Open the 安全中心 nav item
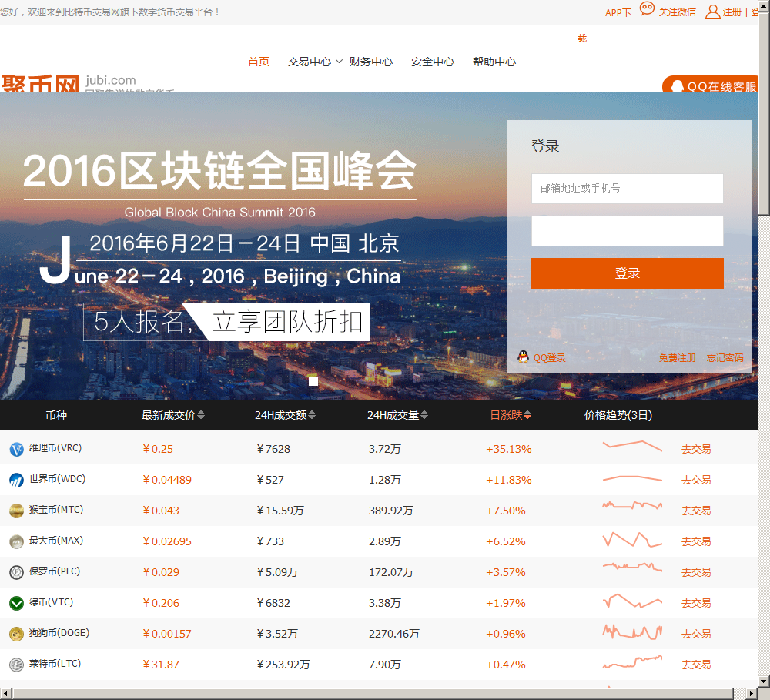770x700 pixels. (x=433, y=62)
